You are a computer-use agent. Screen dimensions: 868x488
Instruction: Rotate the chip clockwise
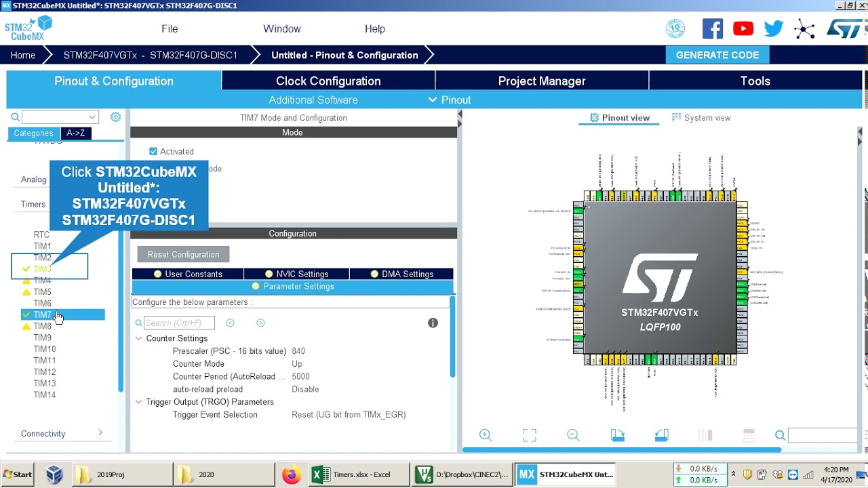click(x=617, y=435)
